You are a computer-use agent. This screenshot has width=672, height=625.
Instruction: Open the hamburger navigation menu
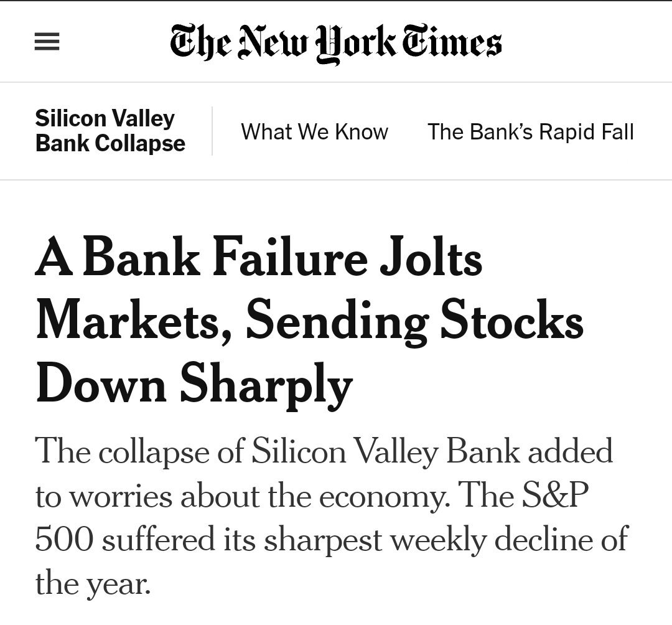click(x=46, y=42)
